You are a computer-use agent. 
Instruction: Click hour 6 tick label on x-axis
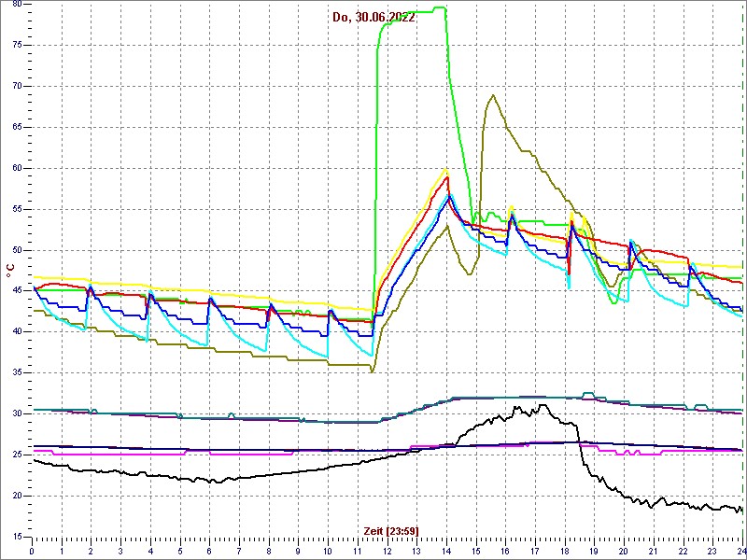(210, 551)
